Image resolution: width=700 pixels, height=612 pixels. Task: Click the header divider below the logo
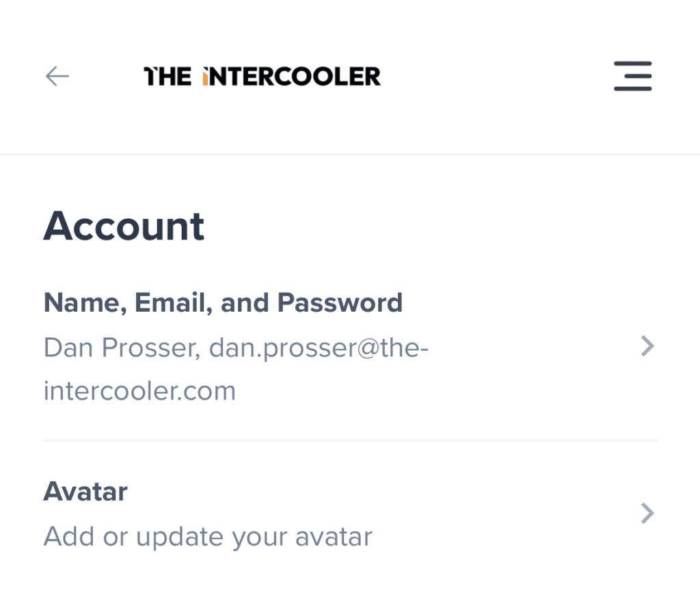[x=350, y=155]
